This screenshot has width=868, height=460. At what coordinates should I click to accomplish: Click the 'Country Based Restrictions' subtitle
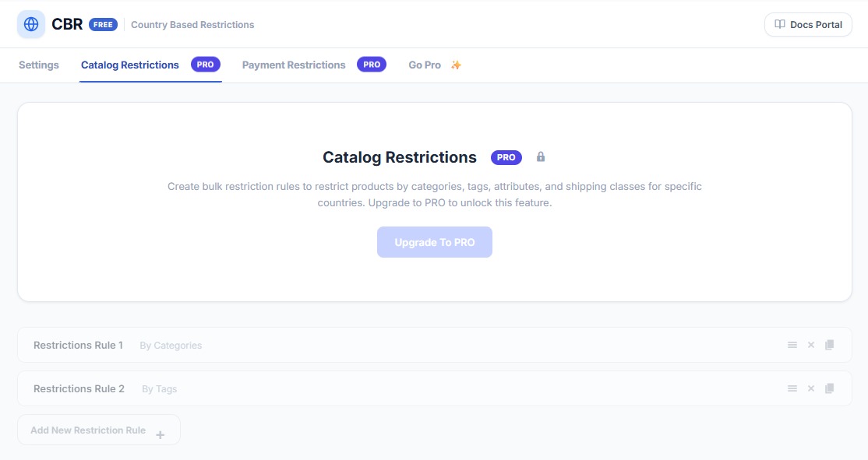pyautogui.click(x=192, y=25)
